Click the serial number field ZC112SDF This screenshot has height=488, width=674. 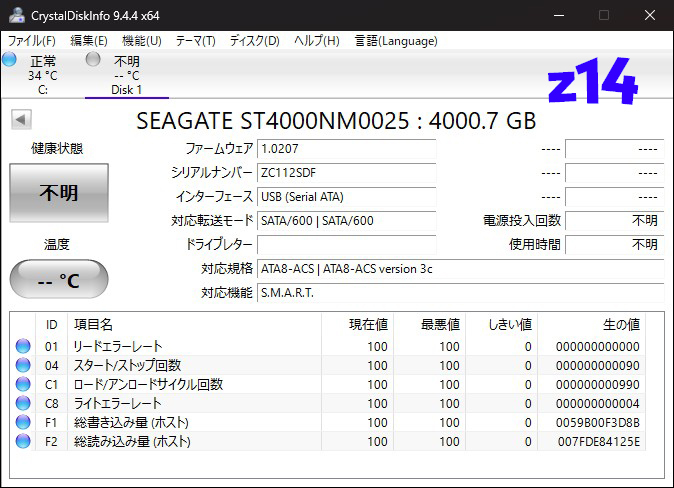346,173
